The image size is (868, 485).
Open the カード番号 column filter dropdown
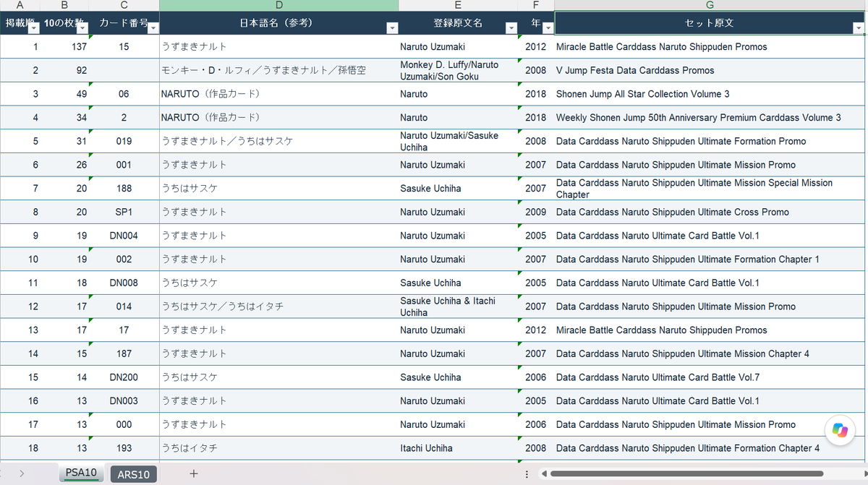[153, 28]
